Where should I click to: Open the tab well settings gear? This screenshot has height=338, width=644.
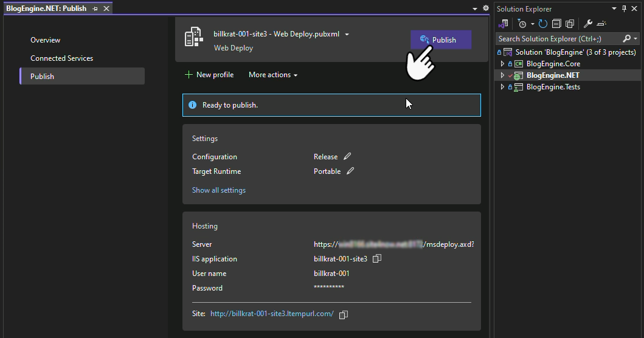click(x=486, y=9)
